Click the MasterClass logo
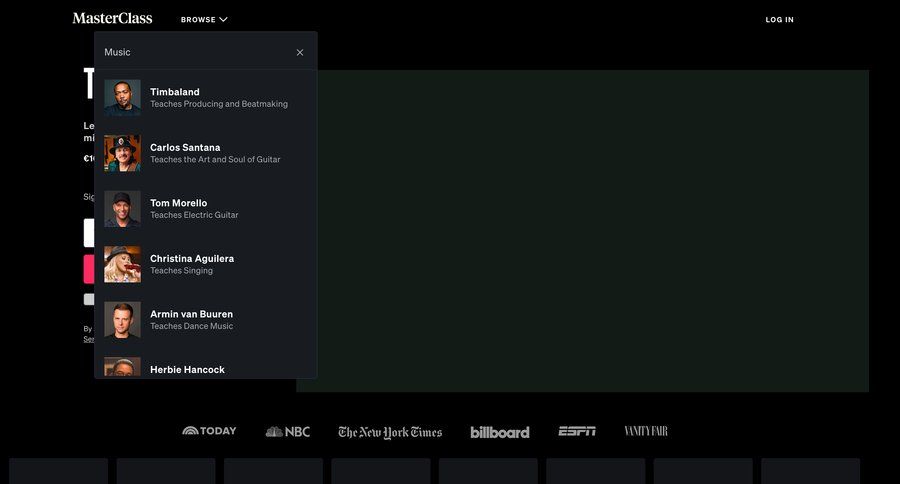Image resolution: width=900 pixels, height=484 pixels. pos(112,18)
